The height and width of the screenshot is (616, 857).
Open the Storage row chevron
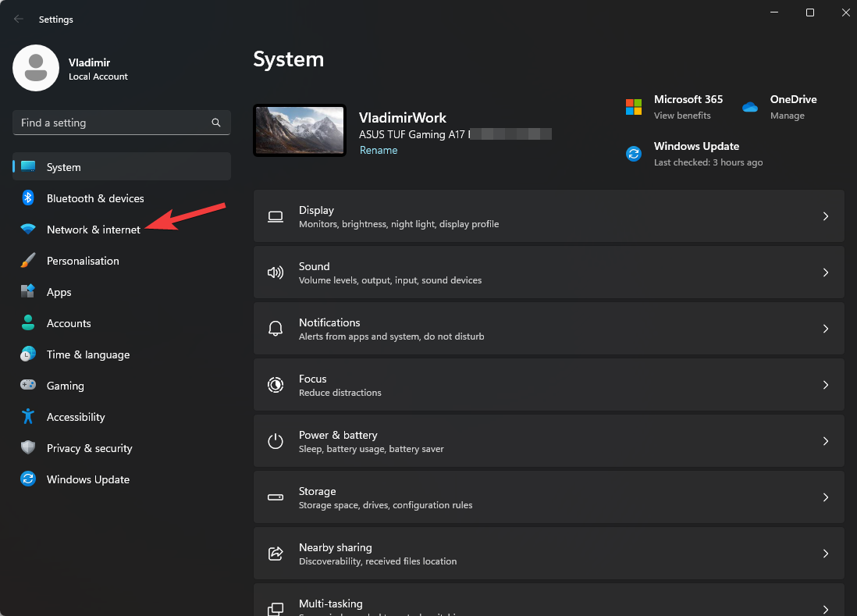[826, 497]
